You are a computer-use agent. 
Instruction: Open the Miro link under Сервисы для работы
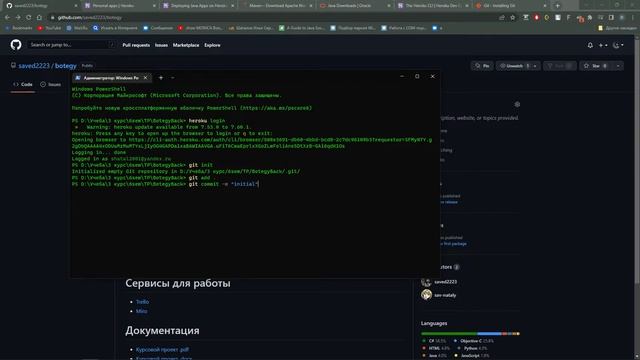(x=141, y=311)
